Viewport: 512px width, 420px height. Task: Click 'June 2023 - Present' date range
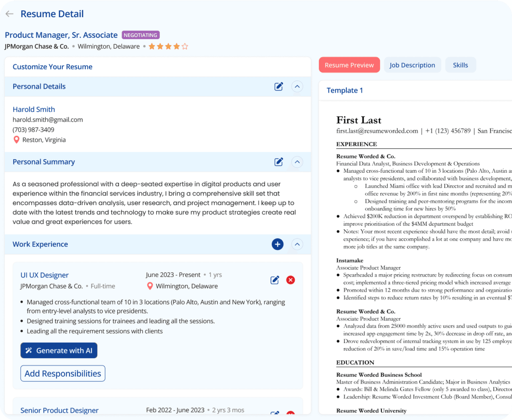click(x=173, y=275)
